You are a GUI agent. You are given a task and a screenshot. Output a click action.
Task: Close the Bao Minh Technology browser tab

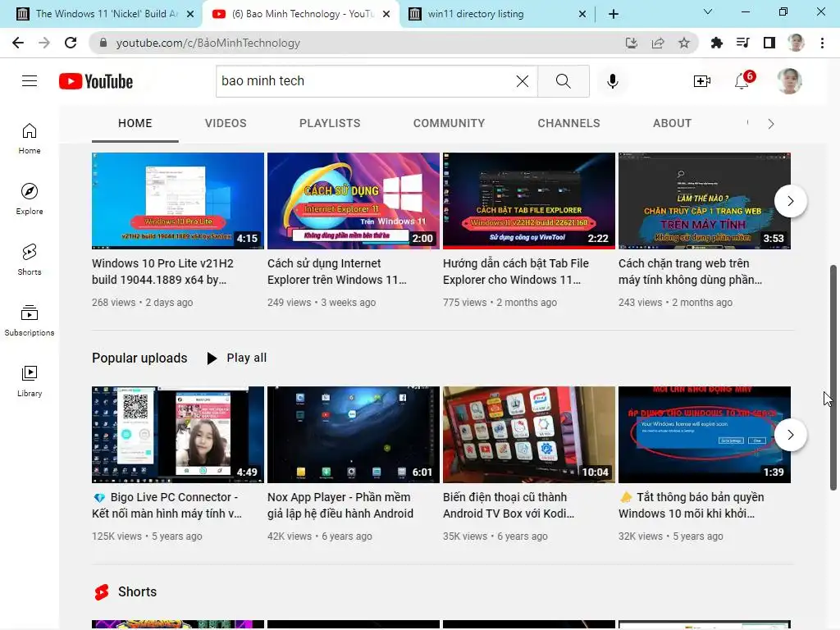386,14
